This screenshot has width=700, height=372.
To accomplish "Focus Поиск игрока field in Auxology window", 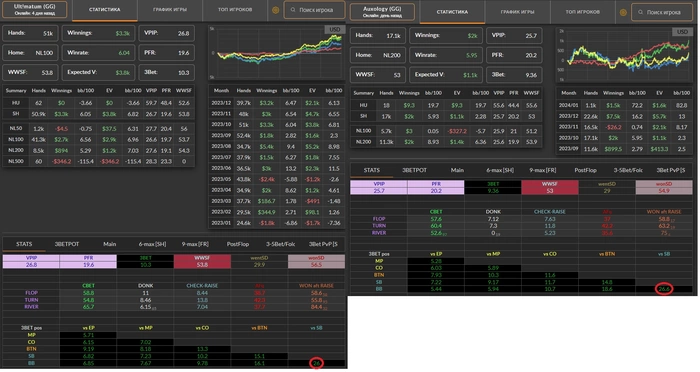I will pyautogui.click(x=662, y=13).
